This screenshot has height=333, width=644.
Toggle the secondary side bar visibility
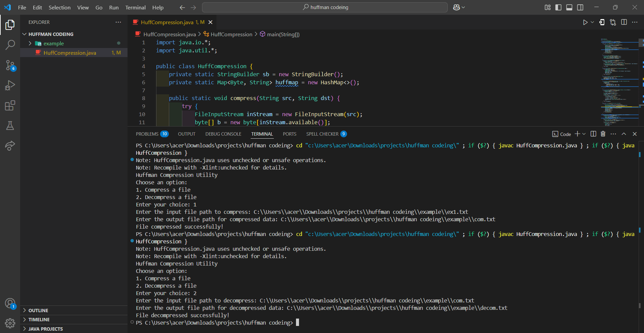[580, 7]
